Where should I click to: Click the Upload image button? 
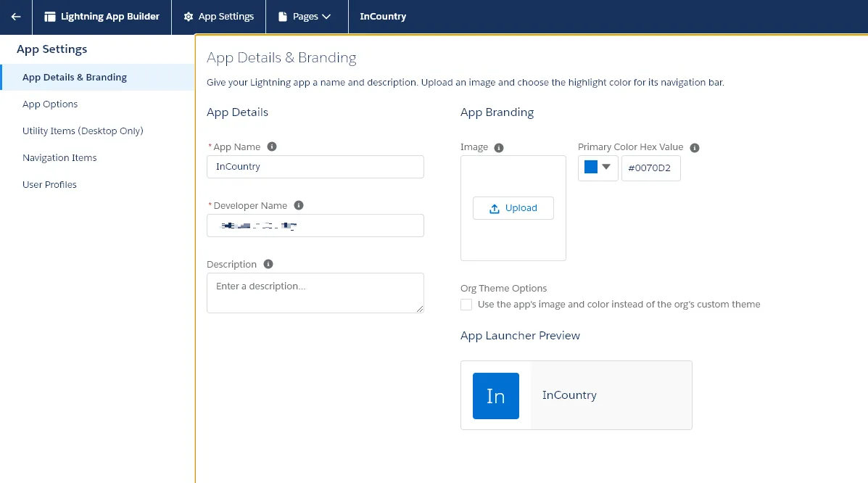(x=513, y=208)
